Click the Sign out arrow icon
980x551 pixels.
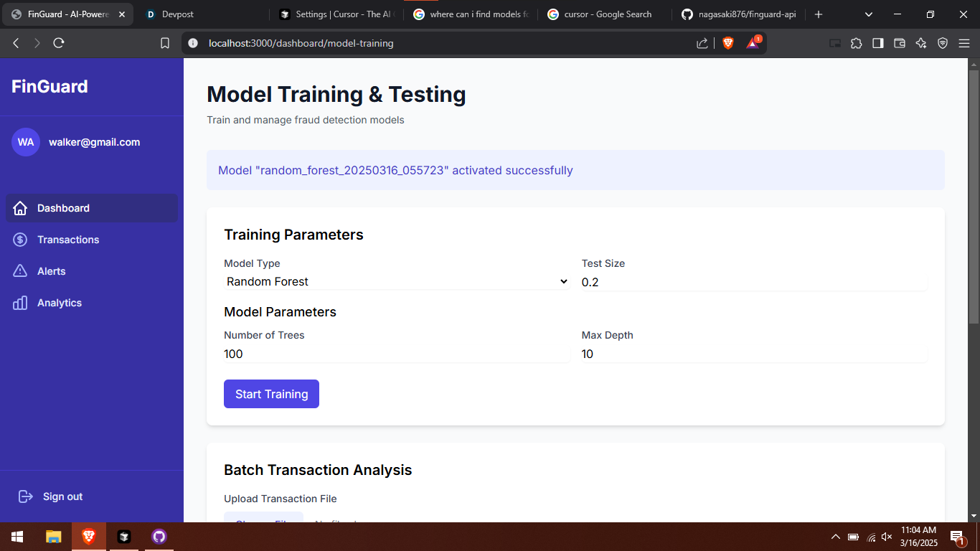coord(26,496)
